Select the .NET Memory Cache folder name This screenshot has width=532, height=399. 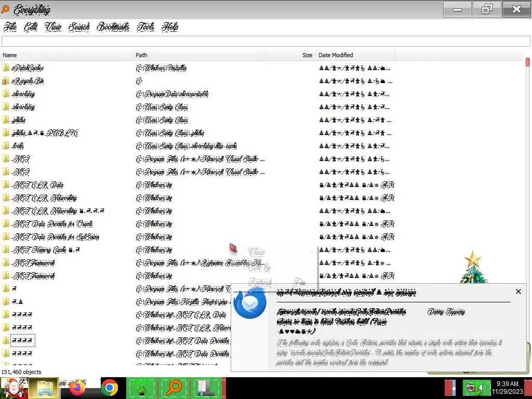pos(46,250)
